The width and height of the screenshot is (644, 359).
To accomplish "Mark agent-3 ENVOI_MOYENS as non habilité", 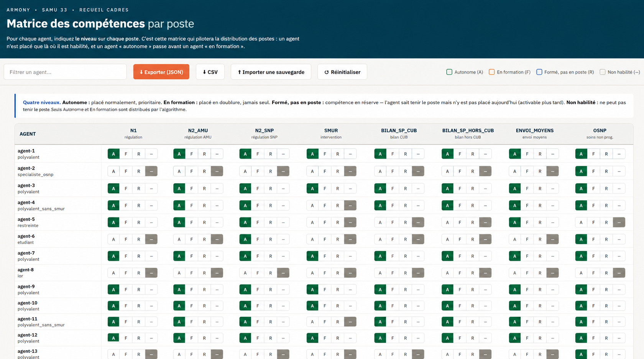I will 553,188.
